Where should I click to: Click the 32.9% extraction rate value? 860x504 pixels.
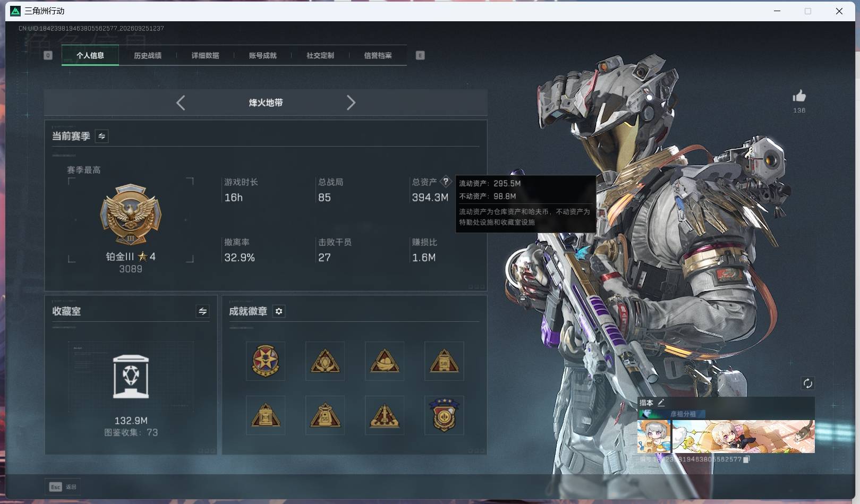[x=240, y=258]
